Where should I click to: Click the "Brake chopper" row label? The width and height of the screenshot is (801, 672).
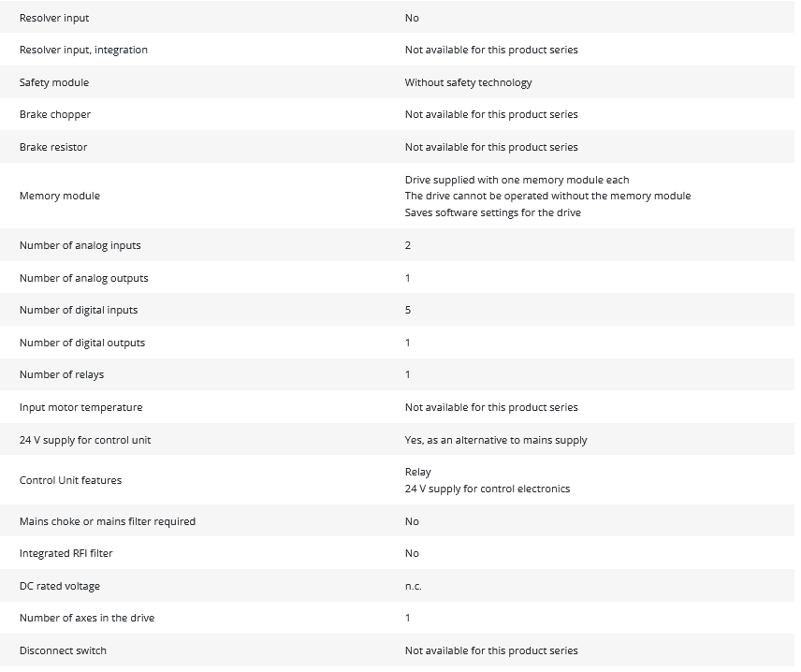55,114
